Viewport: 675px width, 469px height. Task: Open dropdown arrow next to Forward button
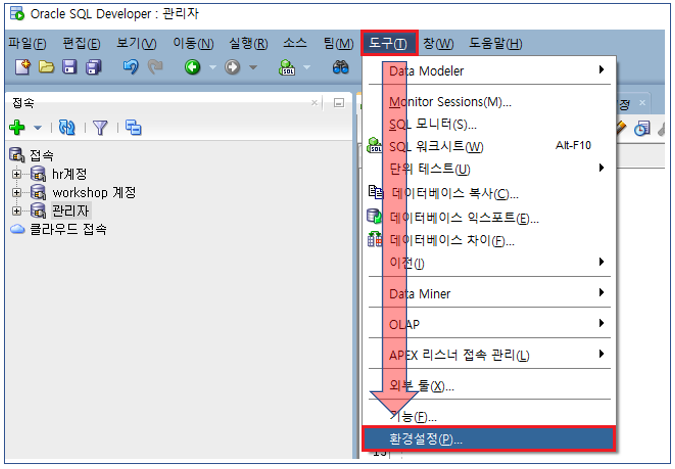click(253, 67)
